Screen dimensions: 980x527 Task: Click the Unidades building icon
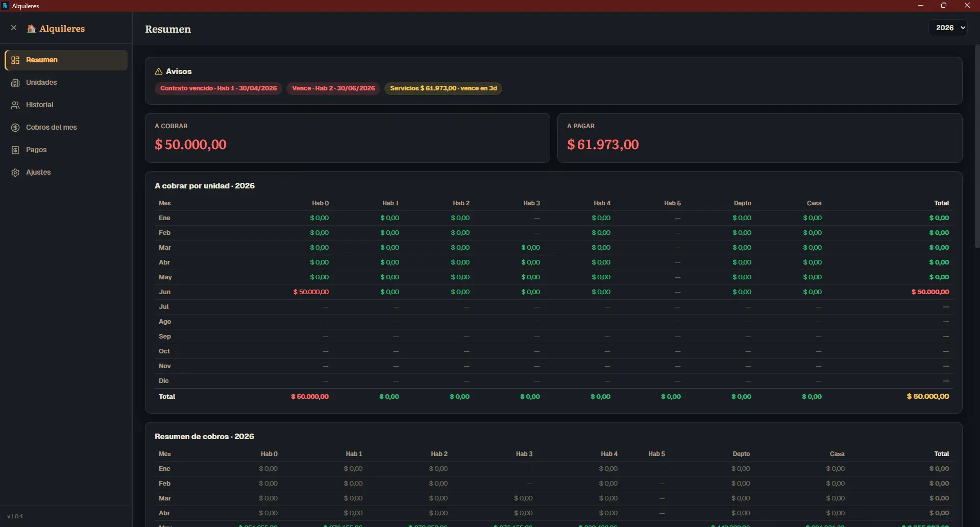(15, 83)
